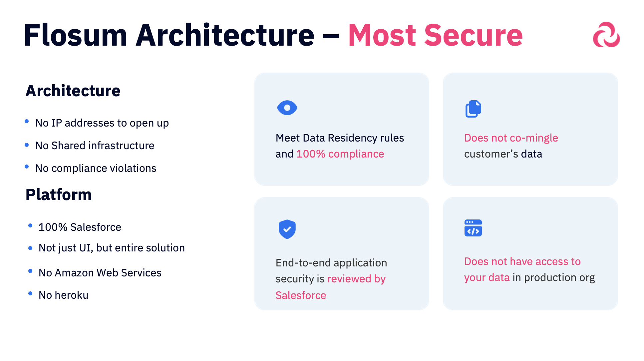Click the shield checkmark icon

(287, 229)
